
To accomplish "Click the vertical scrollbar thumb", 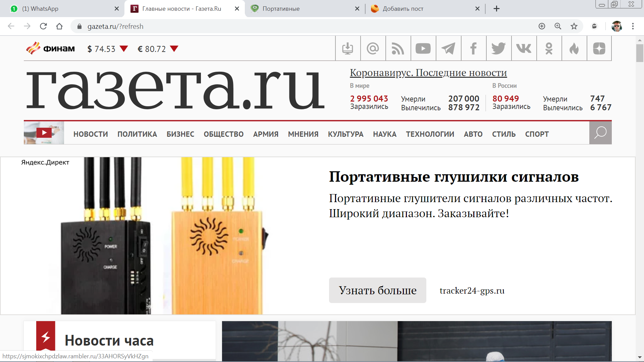I will tap(640, 53).
